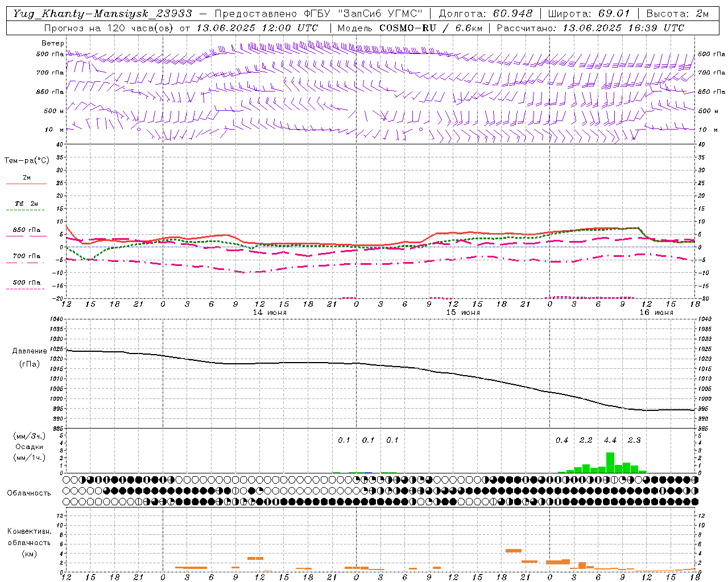Click the Высота: 2м header value
The width and height of the screenshot is (728, 582).
click(677, 14)
